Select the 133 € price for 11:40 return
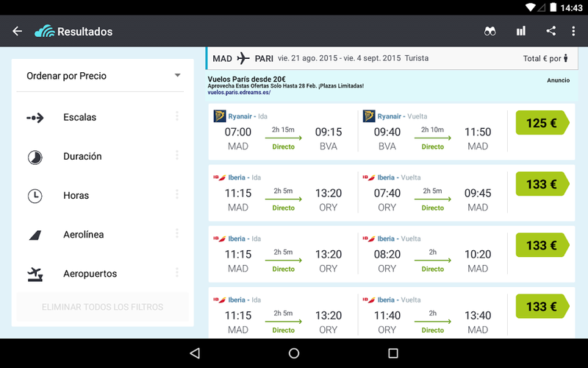The height and width of the screenshot is (368, 588). pyautogui.click(x=542, y=306)
